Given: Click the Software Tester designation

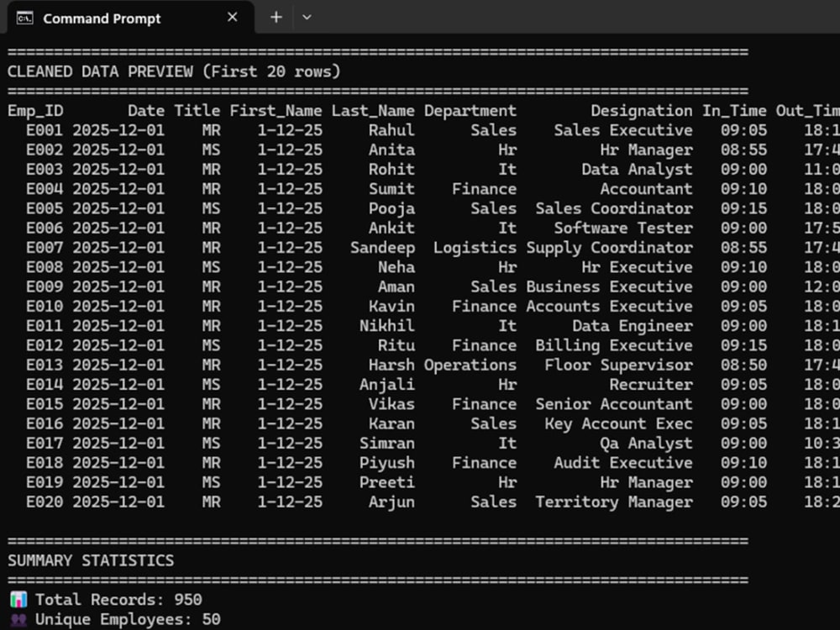Looking at the screenshot, I should coord(623,228).
